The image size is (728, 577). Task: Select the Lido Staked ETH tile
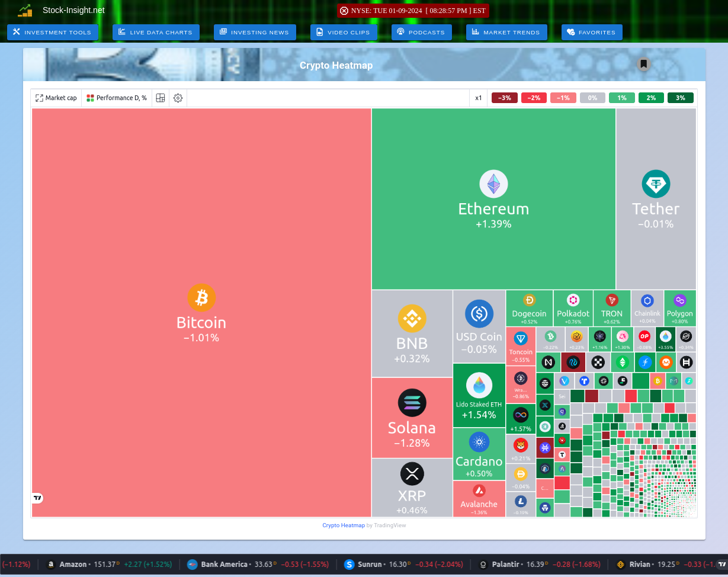pos(479,395)
